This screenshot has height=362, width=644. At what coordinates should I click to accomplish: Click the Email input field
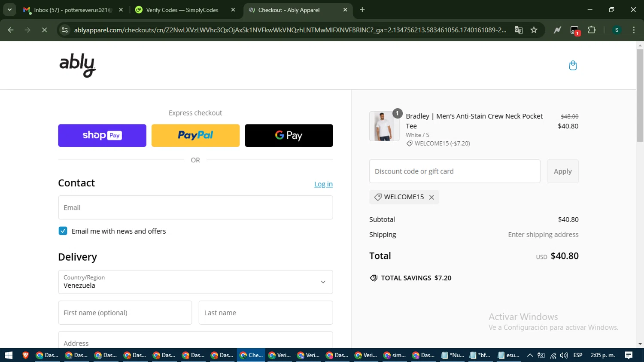point(195,208)
